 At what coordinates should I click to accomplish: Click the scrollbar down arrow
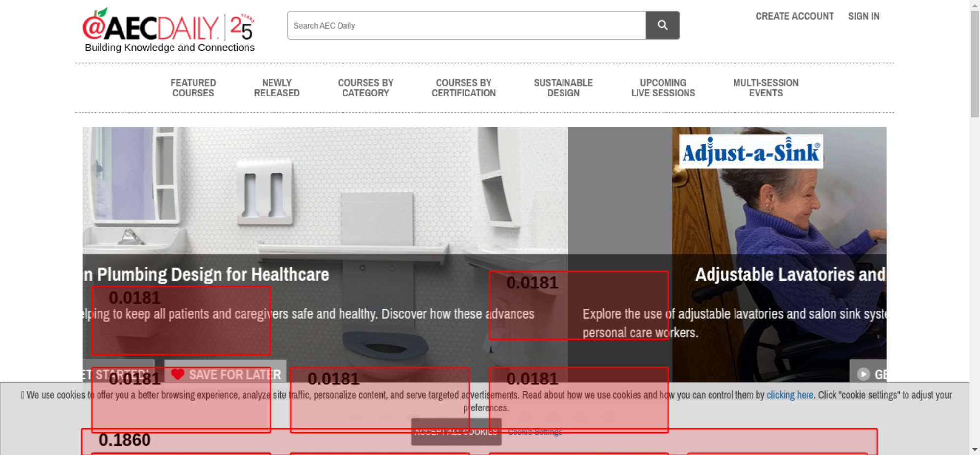[x=974, y=449]
